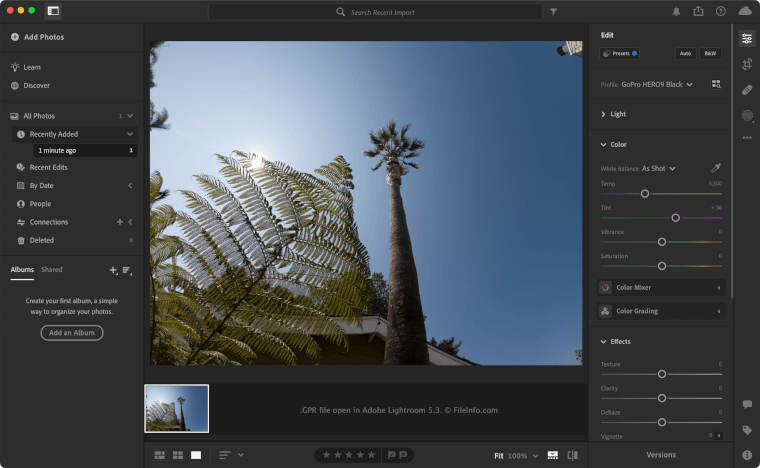Click the Add an Album button

coord(72,333)
